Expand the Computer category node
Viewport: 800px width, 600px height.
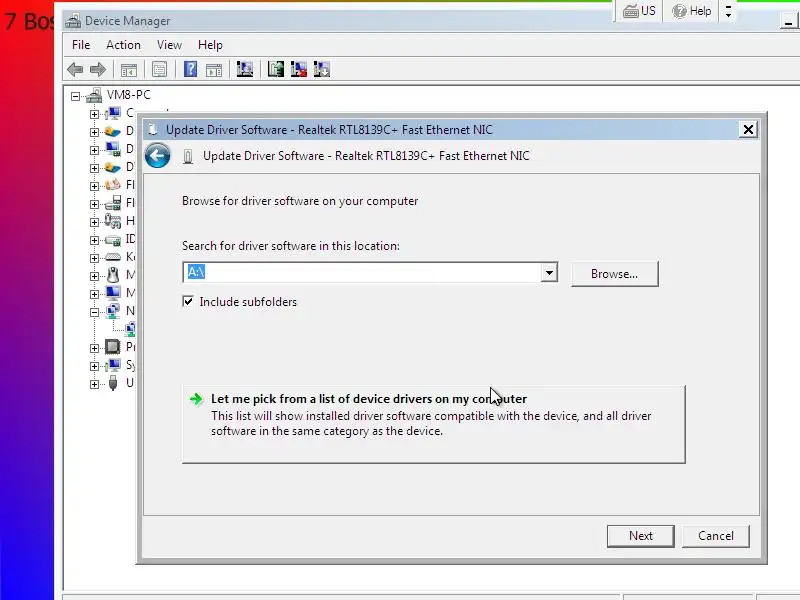[94, 114]
